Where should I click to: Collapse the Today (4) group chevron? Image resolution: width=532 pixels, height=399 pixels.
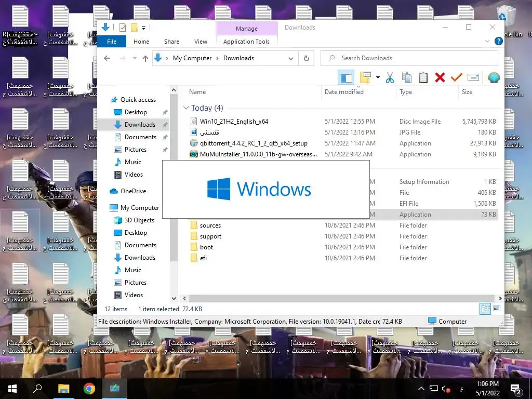coord(186,108)
